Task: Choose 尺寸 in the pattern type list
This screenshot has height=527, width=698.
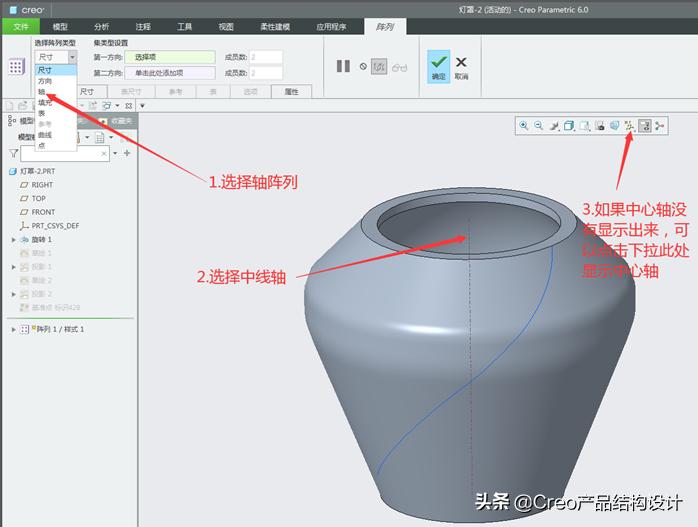Action: [x=56, y=70]
